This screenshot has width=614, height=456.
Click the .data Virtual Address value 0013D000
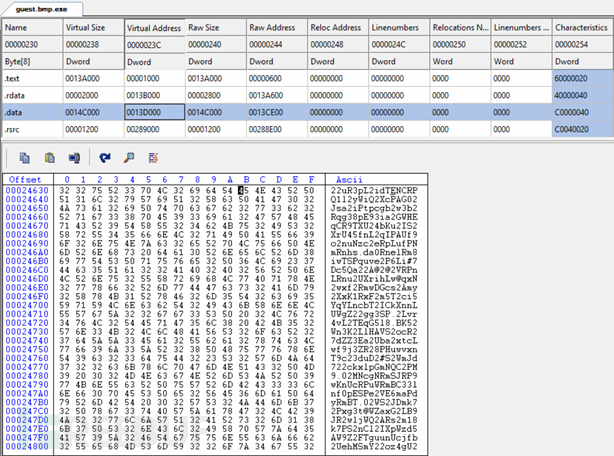pos(153,113)
